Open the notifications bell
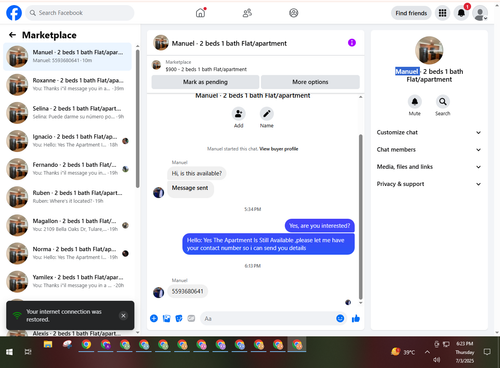500x368 pixels. (x=461, y=13)
